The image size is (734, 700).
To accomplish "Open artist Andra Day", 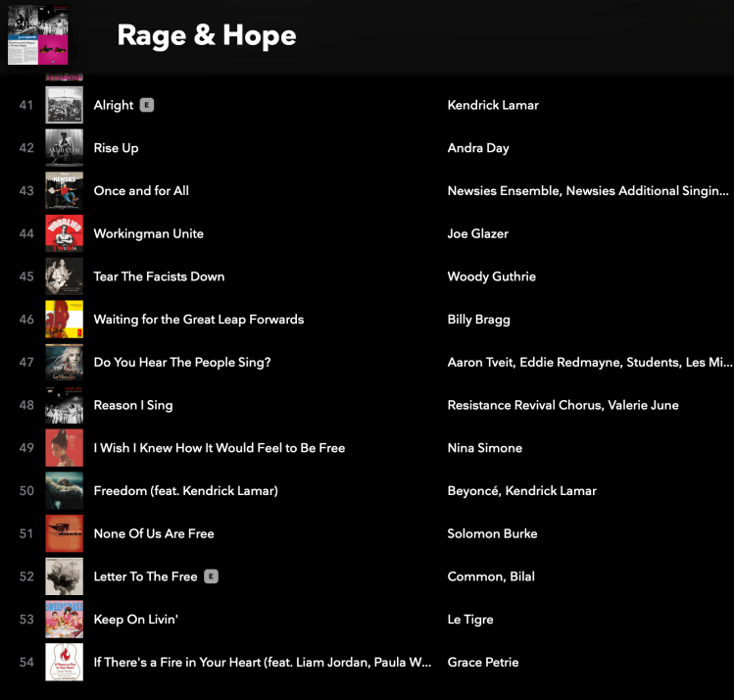I will pyautogui.click(x=478, y=148).
